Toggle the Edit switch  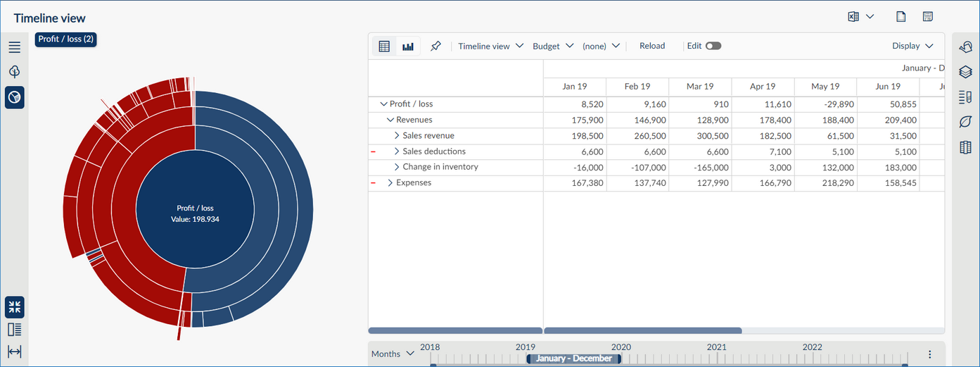tap(713, 46)
